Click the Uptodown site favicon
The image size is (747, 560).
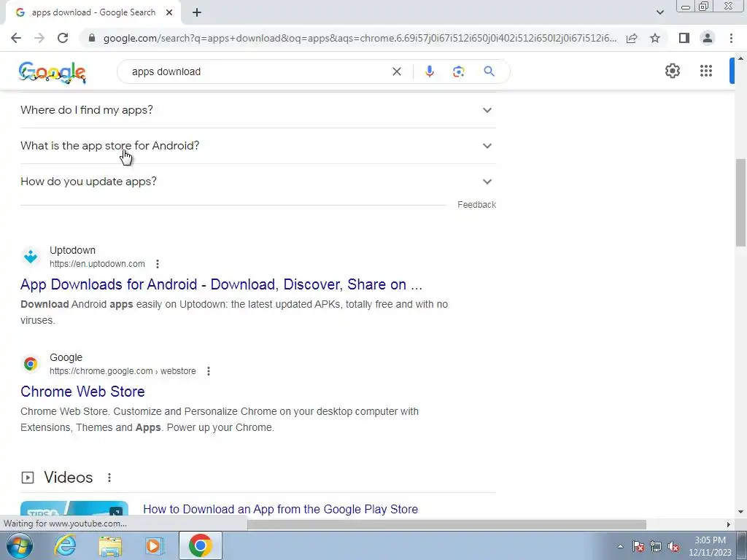coord(31,257)
